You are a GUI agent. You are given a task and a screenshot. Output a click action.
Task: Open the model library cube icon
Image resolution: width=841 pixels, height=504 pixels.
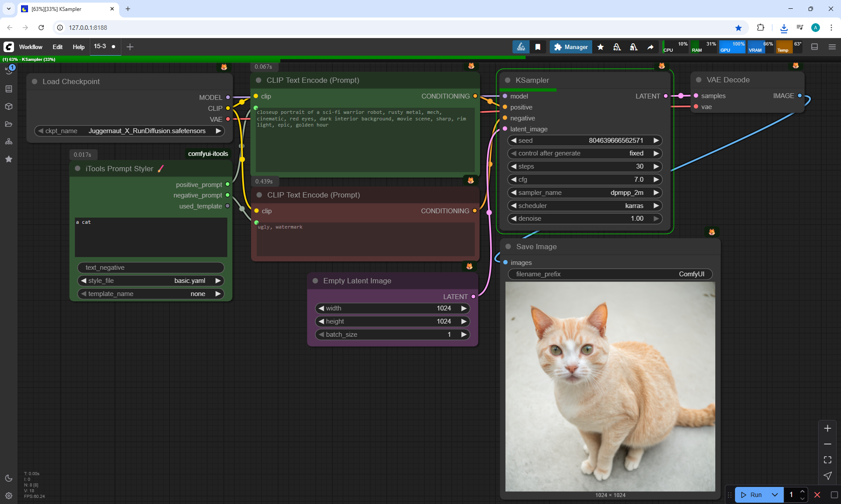(x=9, y=106)
